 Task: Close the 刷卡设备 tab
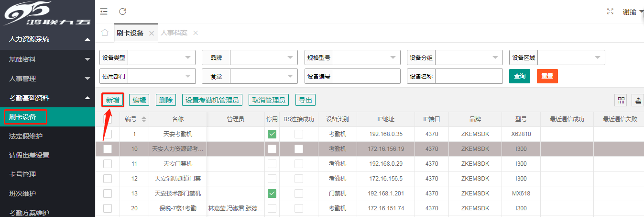tap(152, 34)
